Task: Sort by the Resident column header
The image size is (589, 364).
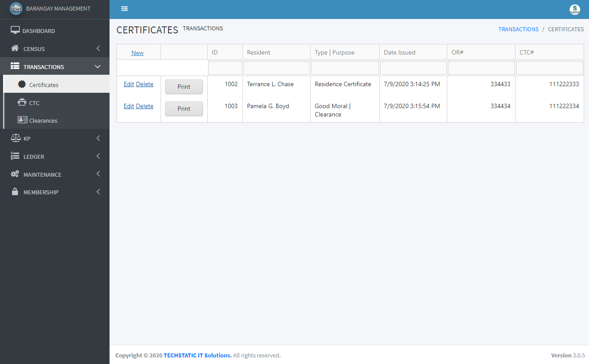Action: coord(276,52)
